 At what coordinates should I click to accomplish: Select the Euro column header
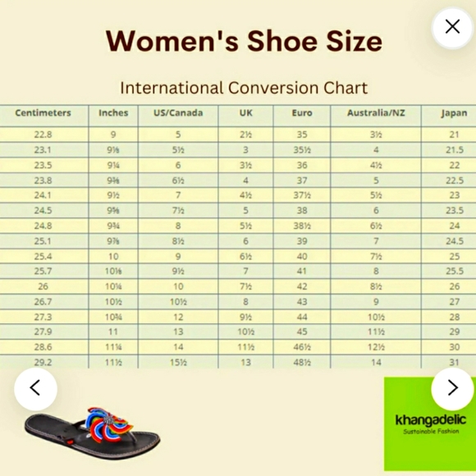pyautogui.click(x=302, y=113)
